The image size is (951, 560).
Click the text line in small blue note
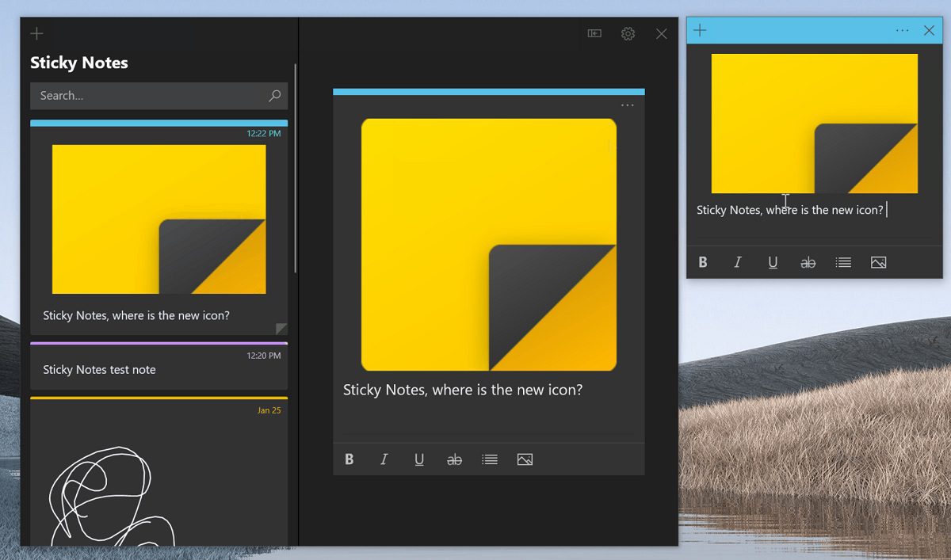(x=789, y=210)
